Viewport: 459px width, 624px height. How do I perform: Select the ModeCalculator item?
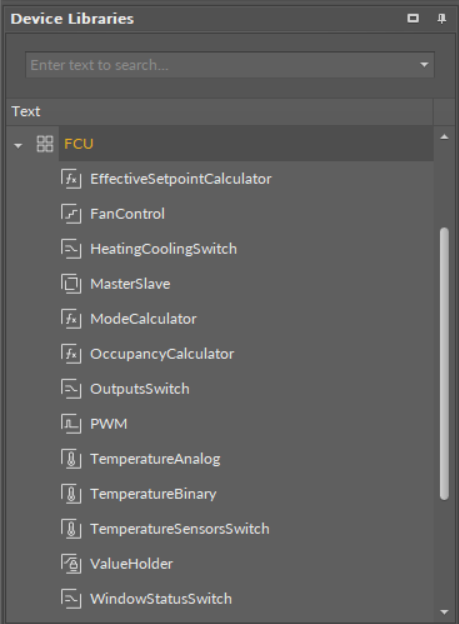click(x=143, y=319)
